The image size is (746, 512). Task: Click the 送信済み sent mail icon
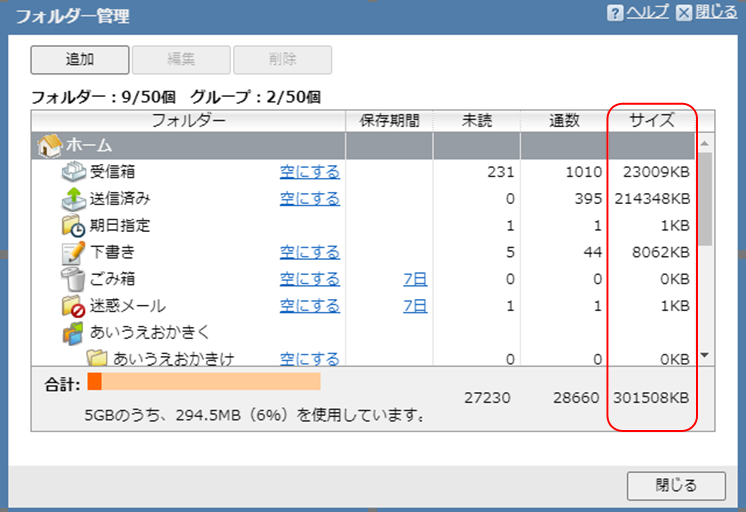(74, 198)
